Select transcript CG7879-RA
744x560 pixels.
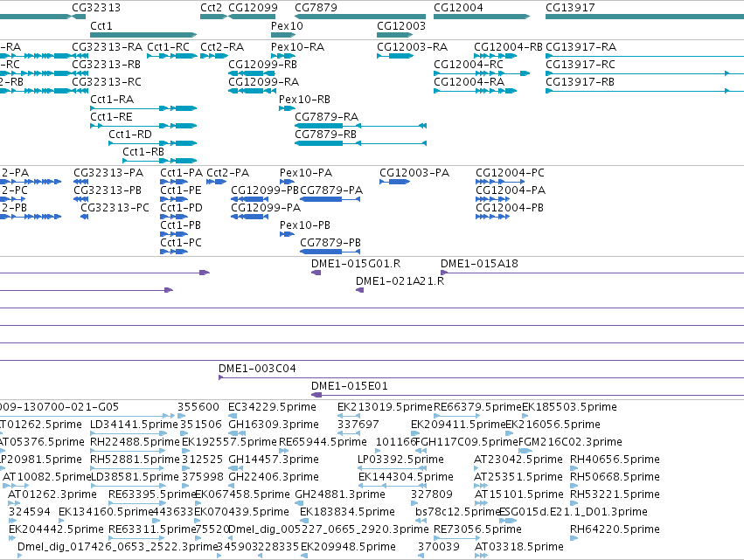(x=360, y=126)
